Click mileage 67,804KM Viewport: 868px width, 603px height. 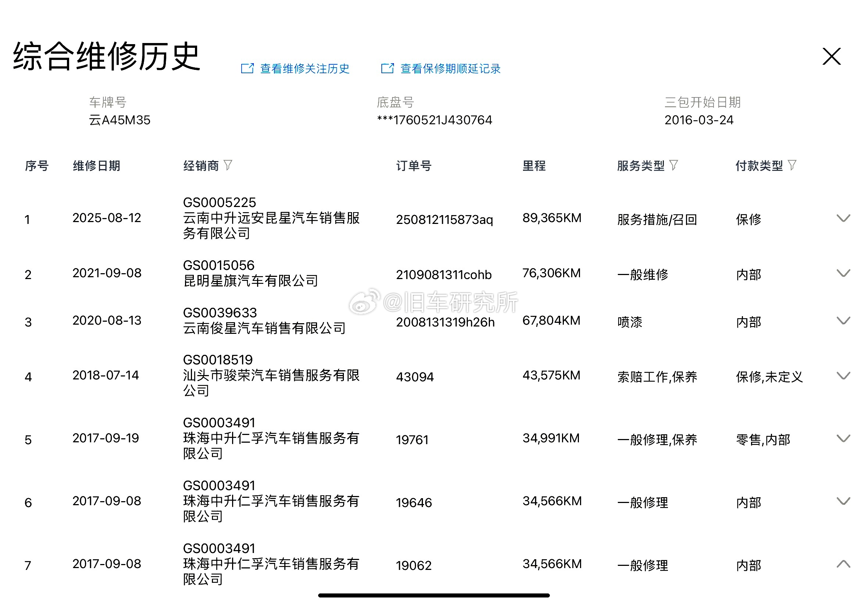551,321
